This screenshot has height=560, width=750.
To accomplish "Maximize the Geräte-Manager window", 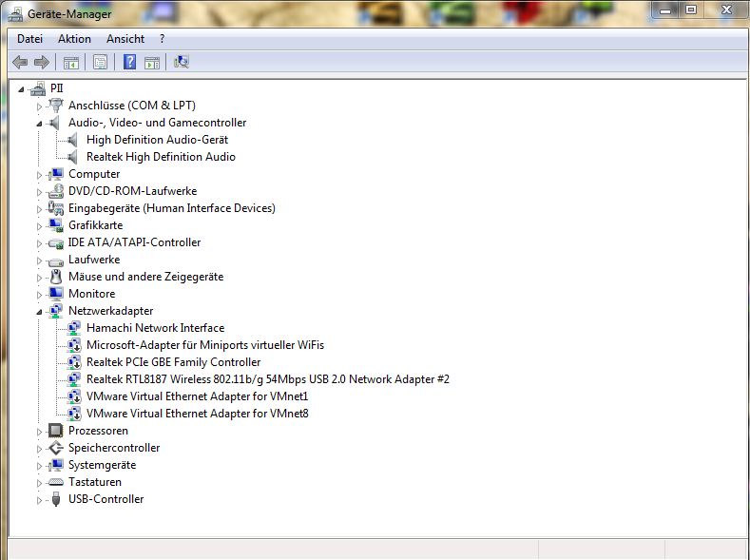I will click(691, 10).
